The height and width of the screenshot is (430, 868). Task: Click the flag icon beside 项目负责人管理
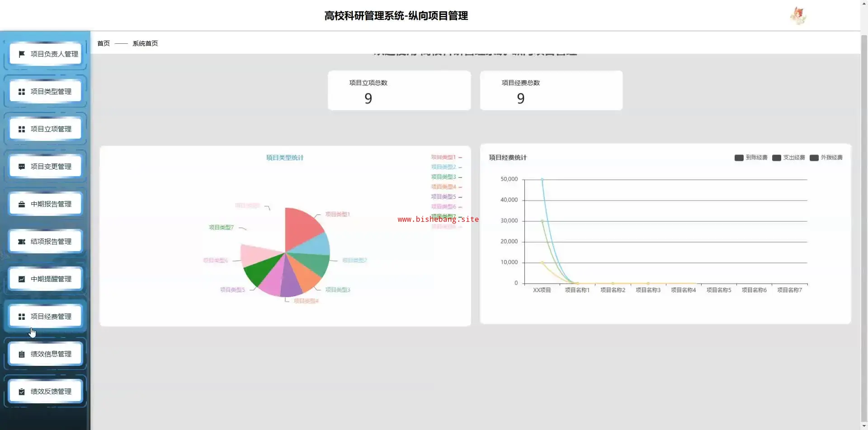21,54
